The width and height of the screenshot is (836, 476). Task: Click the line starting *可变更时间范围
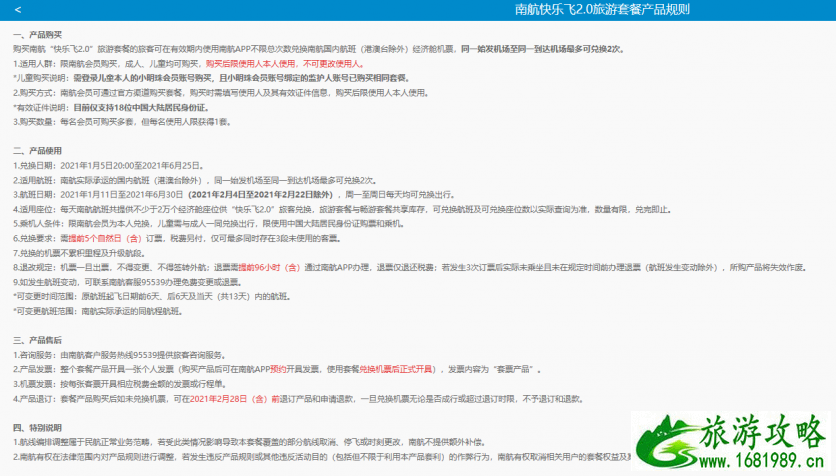click(152, 296)
